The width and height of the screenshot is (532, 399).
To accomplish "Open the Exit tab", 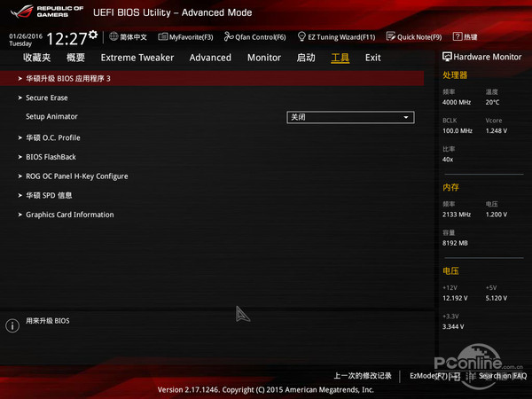I will [x=373, y=58].
